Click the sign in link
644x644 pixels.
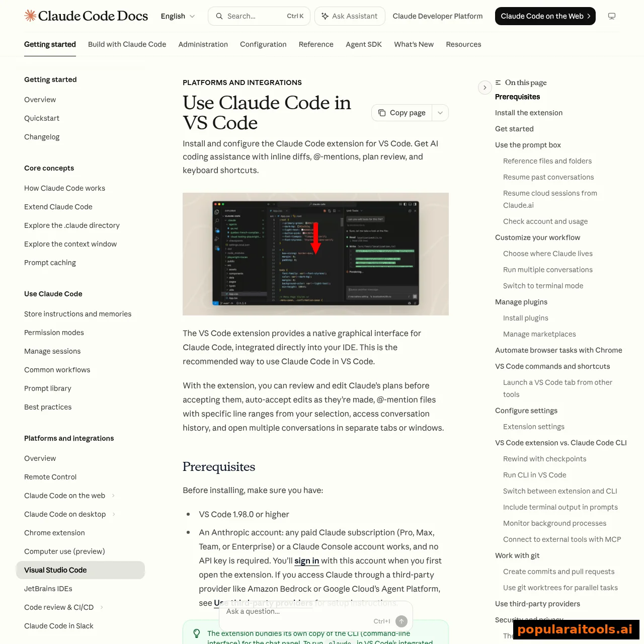pyautogui.click(x=307, y=560)
